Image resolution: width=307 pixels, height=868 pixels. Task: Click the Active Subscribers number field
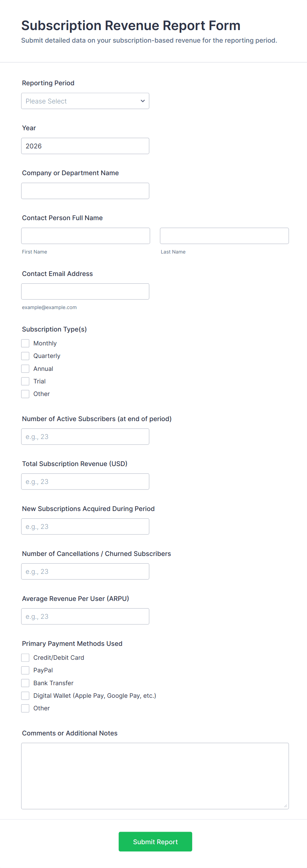coord(85,437)
